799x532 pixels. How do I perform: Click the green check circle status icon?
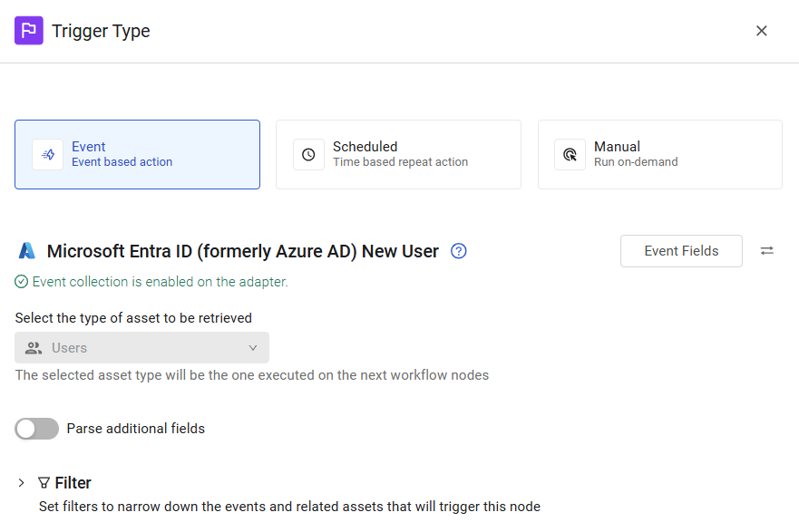click(21, 282)
